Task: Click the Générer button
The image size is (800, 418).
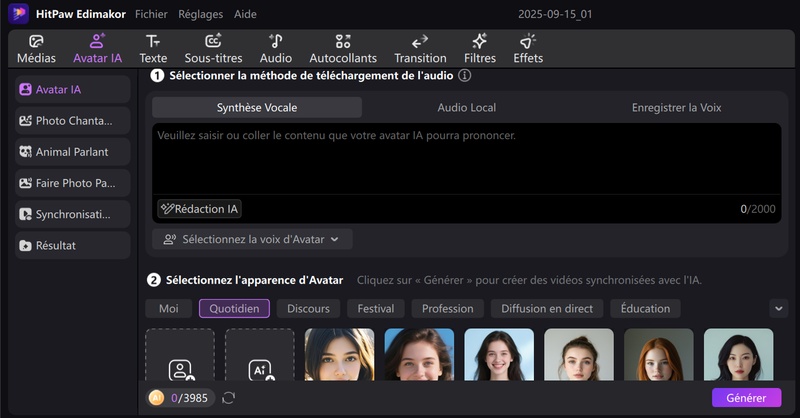Action: [746, 398]
